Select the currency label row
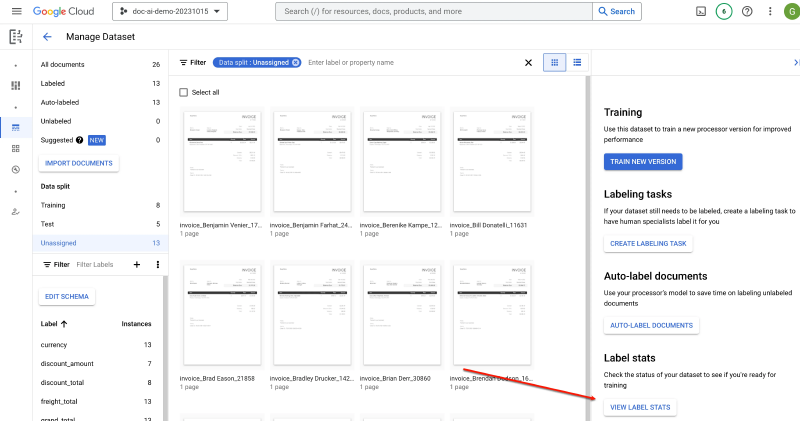This screenshot has height=421, width=800. 96,344
